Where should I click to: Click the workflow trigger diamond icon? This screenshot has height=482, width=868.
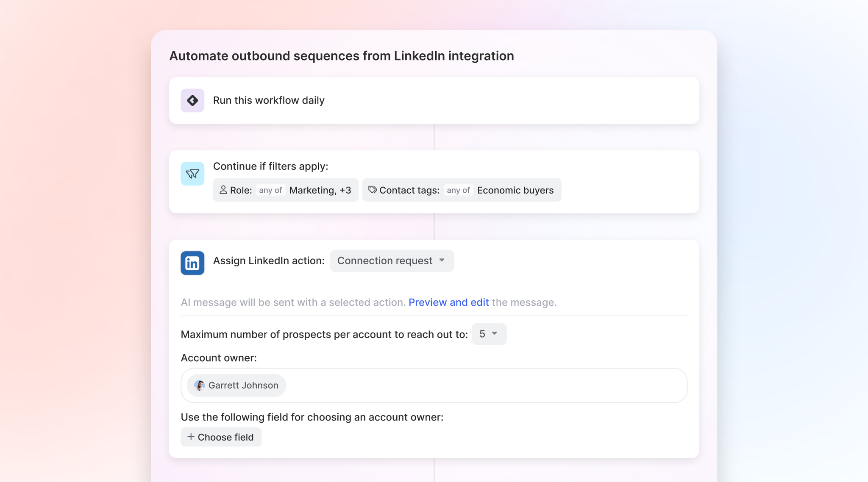[x=192, y=100]
